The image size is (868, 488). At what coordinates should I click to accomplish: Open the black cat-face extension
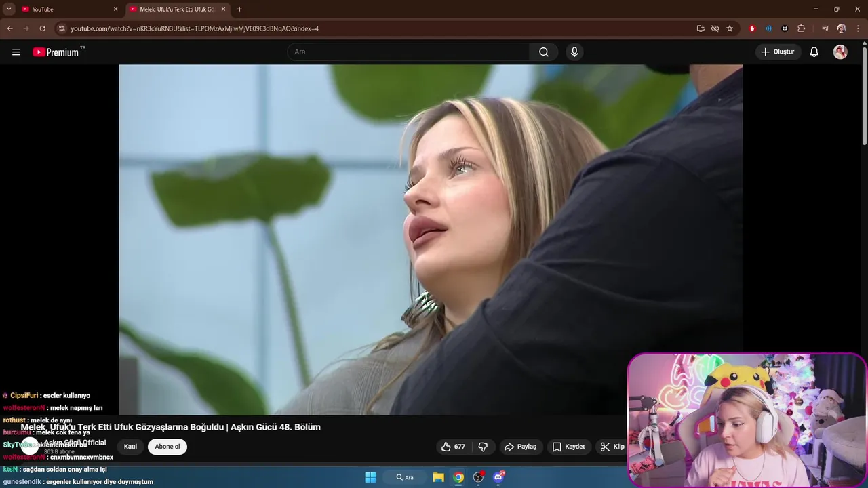click(785, 28)
